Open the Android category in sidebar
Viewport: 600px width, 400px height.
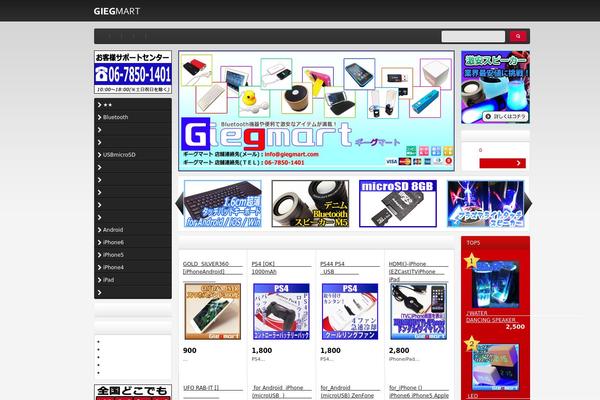(113, 230)
